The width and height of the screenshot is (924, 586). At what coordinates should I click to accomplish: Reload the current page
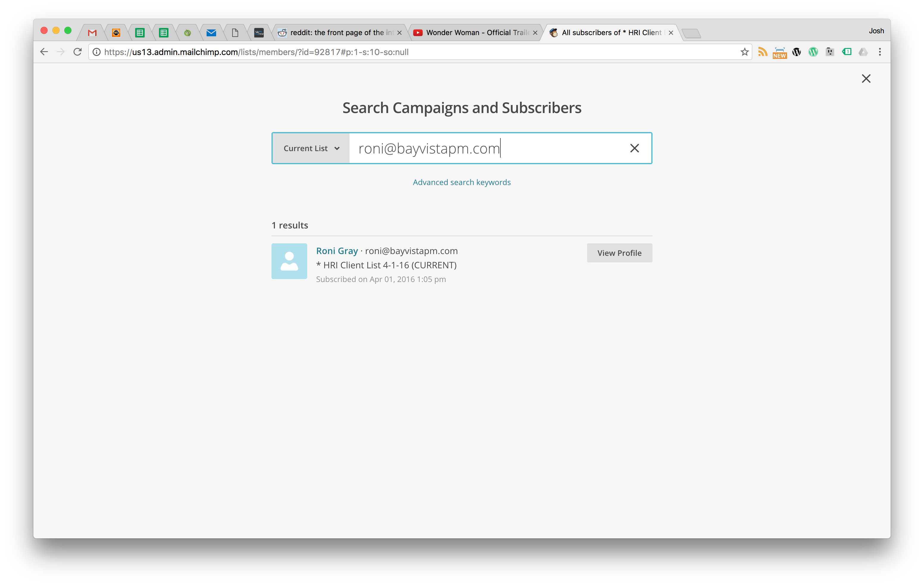(77, 52)
